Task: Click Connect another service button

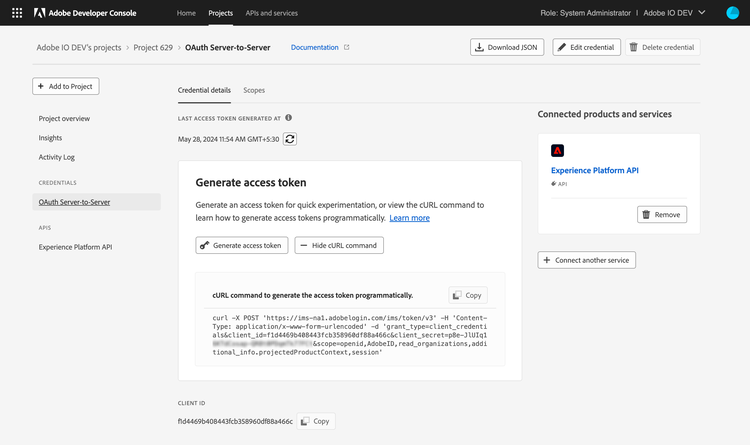Action: tap(587, 260)
